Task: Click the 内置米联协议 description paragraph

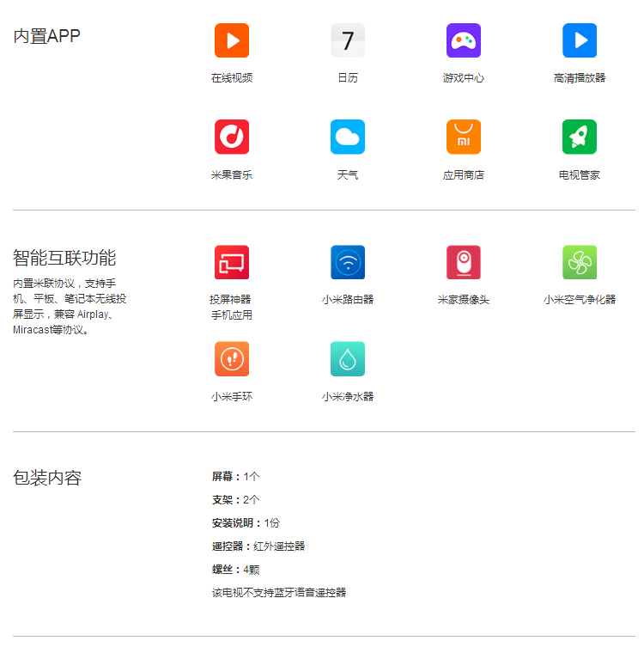Action: point(70,307)
